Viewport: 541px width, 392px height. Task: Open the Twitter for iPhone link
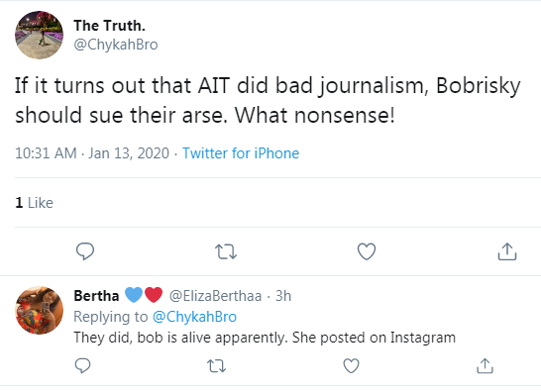(x=241, y=153)
